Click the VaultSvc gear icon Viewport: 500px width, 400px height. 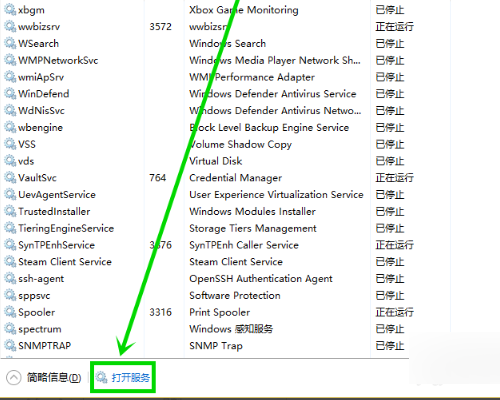[x=10, y=178]
